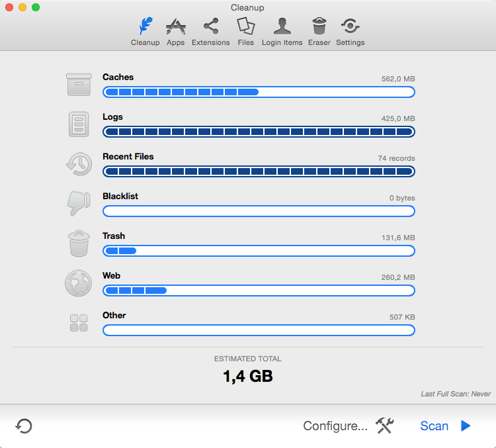Viewport: 496px width, 448px height.
Task: Click the 1,4 GB estimated total
Action: pos(248,377)
